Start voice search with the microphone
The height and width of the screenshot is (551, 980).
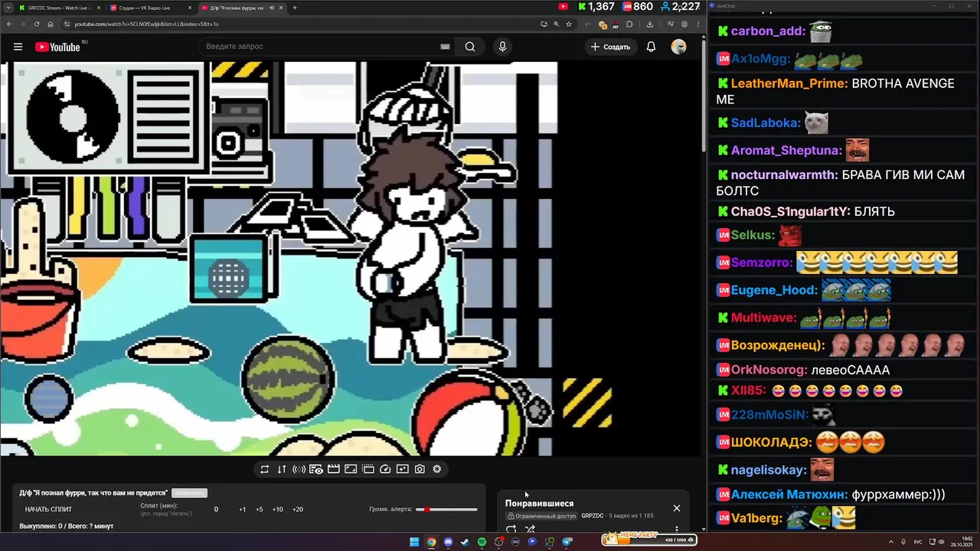[x=502, y=47]
